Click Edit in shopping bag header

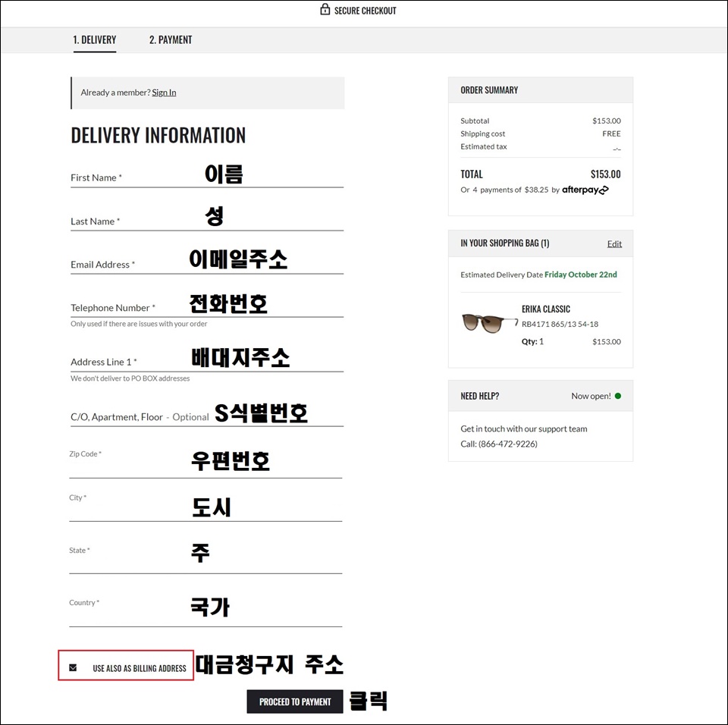(x=614, y=244)
